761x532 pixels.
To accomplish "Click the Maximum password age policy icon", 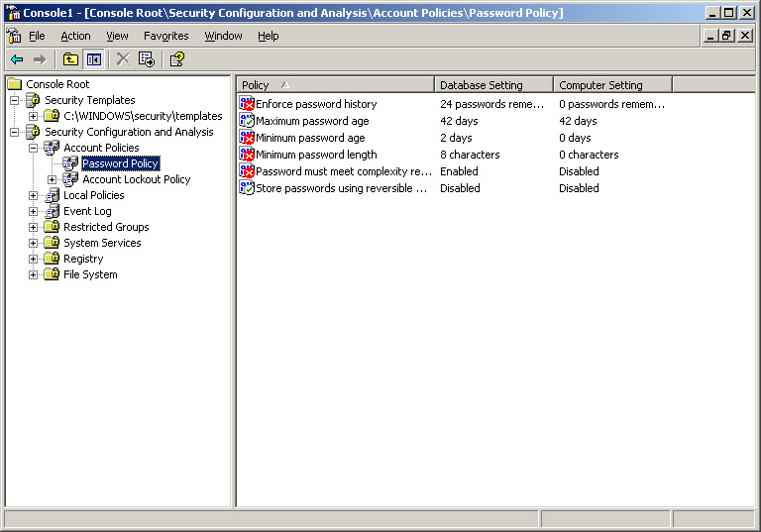I will click(x=247, y=121).
